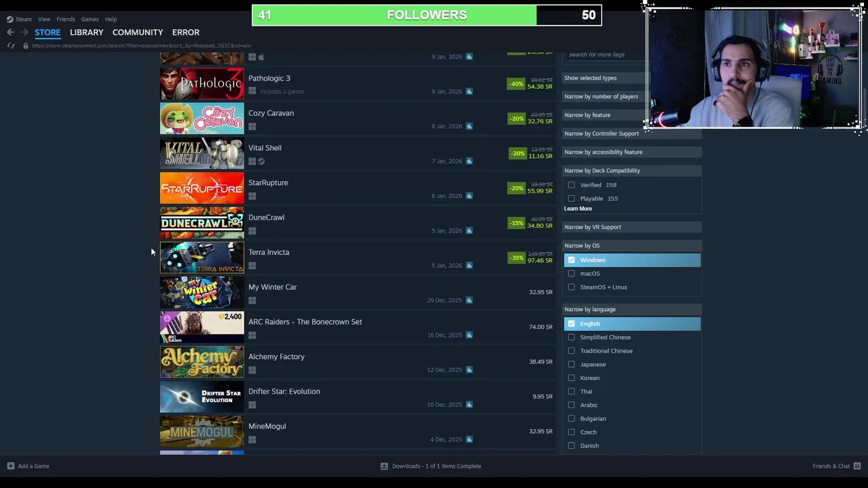The height and width of the screenshot is (488, 868).
Task: Click Windows platform icon under My Winter Car
Action: point(252,300)
